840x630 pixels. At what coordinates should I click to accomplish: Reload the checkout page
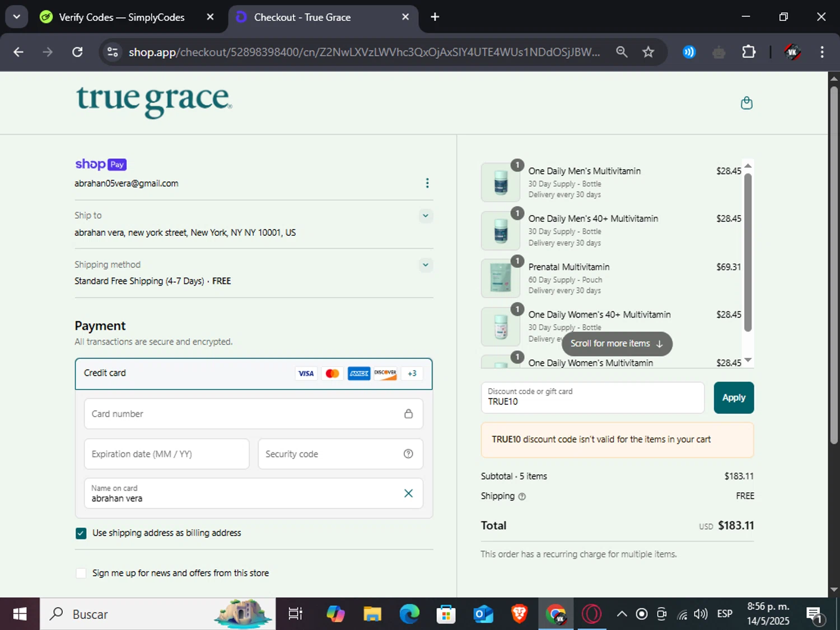(78, 52)
